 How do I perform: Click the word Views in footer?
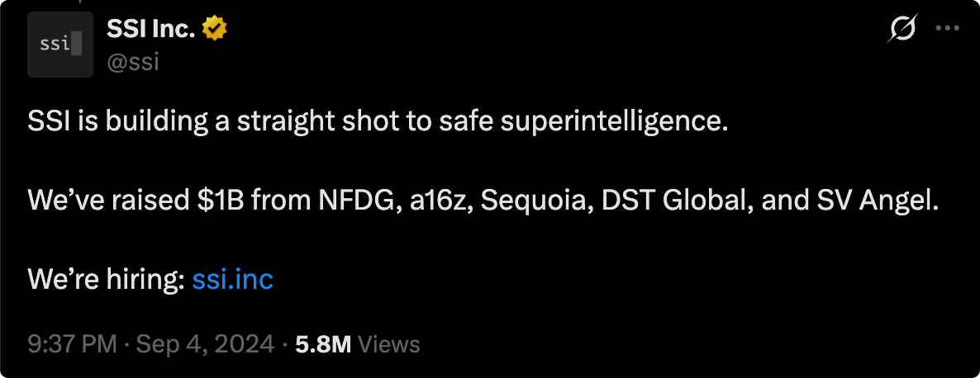(x=390, y=343)
